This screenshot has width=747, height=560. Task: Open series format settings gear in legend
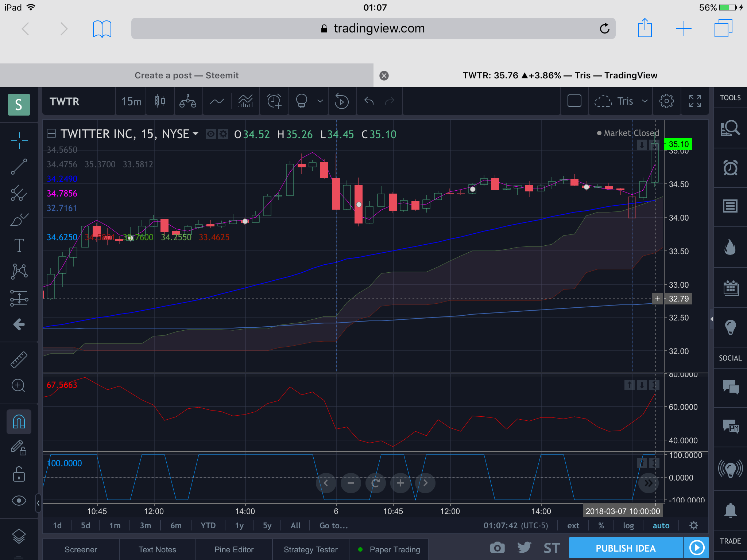coord(223,134)
